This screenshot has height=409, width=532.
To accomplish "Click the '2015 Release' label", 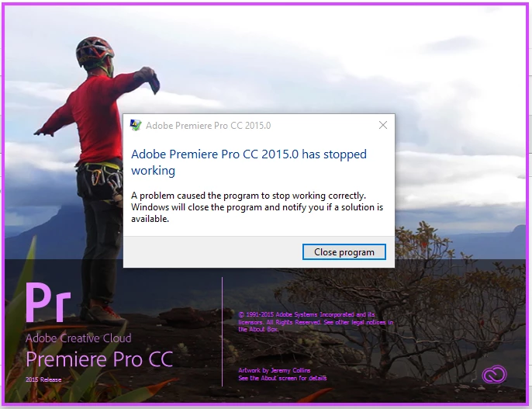I will 43,380.
